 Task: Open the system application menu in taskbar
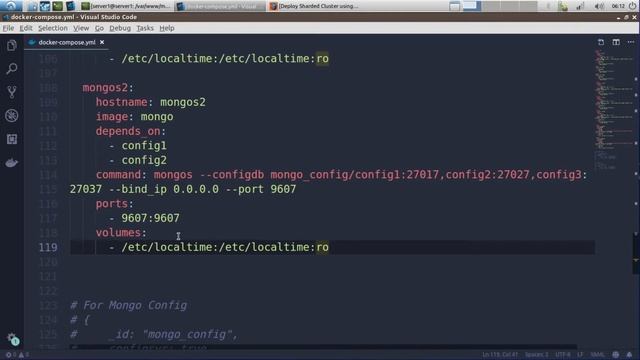pos(11,6)
